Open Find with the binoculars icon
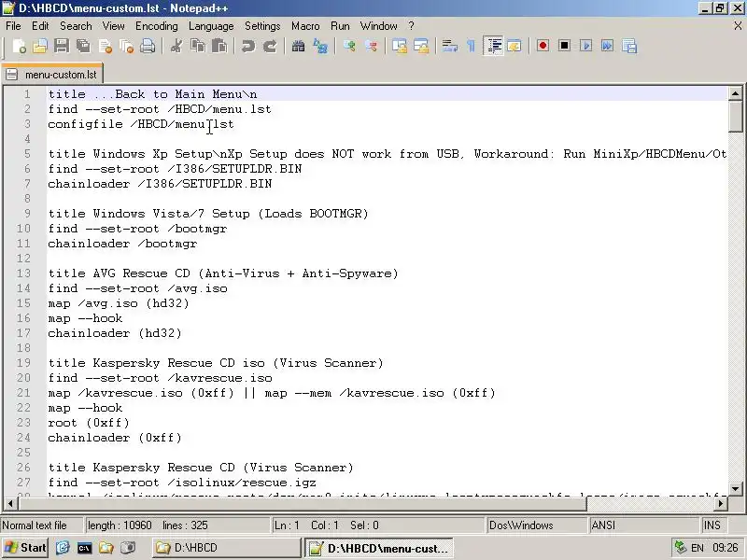The height and width of the screenshot is (560, 747). (298, 46)
